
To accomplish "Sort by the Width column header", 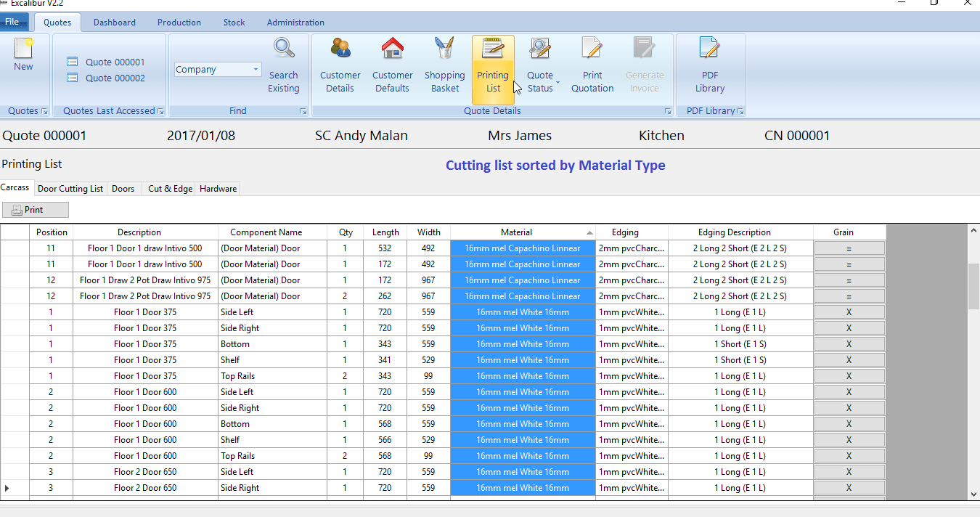I will (x=429, y=232).
